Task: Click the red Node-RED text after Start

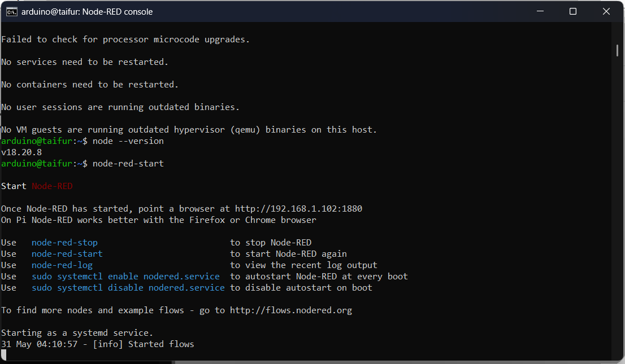Action: [x=52, y=186]
